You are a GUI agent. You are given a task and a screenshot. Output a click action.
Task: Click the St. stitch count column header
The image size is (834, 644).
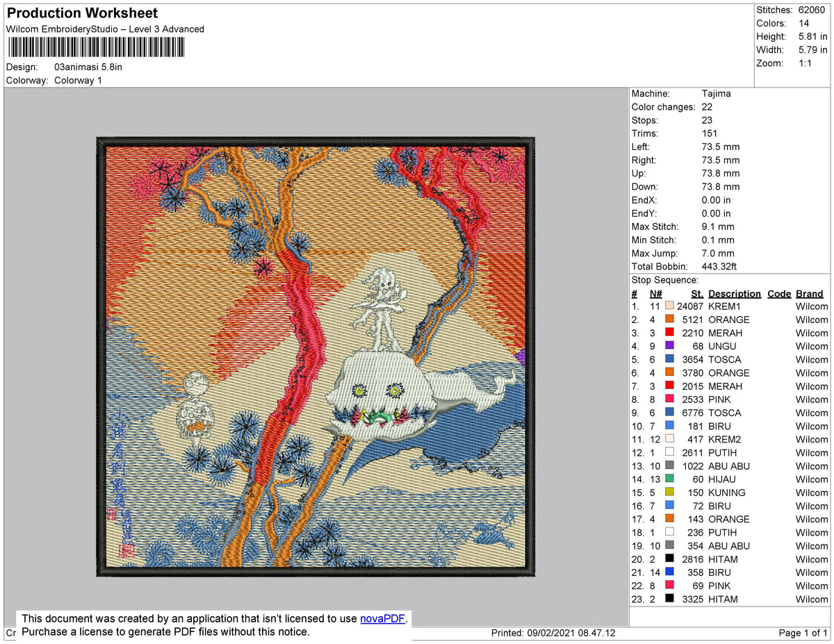[697, 294]
